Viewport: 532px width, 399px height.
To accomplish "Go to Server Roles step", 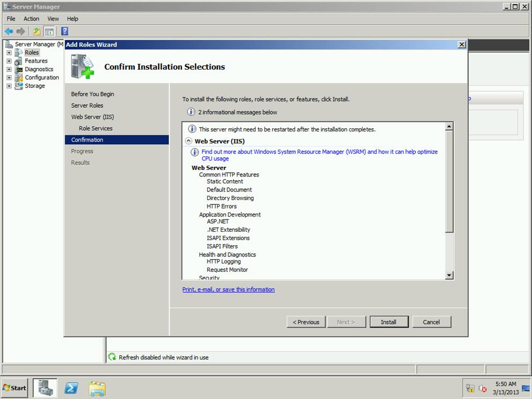I will (x=87, y=106).
